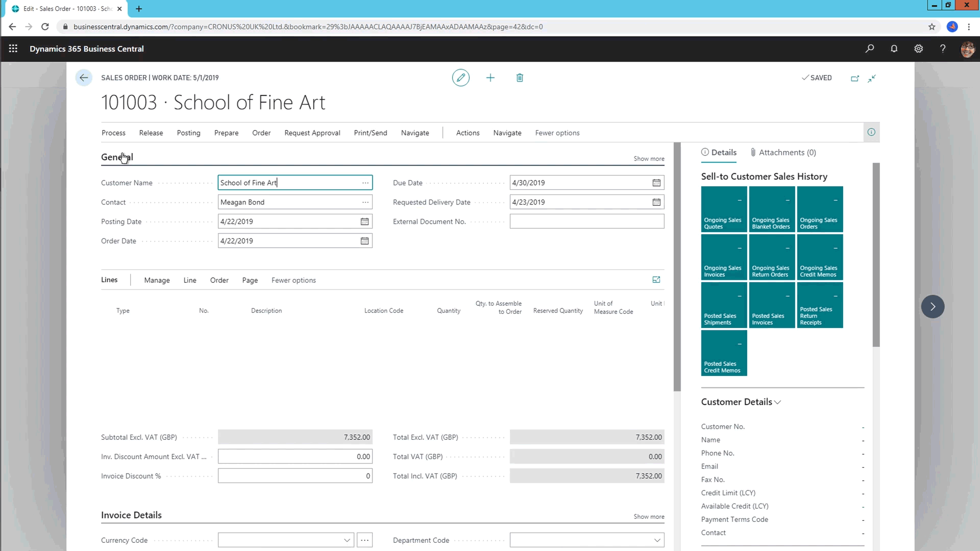The height and width of the screenshot is (551, 980).
Task: Click the collapse page arrows icon
Action: coord(872,78)
